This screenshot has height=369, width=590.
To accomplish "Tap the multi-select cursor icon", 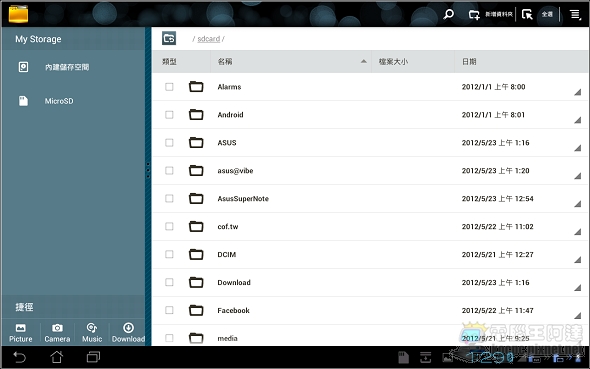I will 527,15.
